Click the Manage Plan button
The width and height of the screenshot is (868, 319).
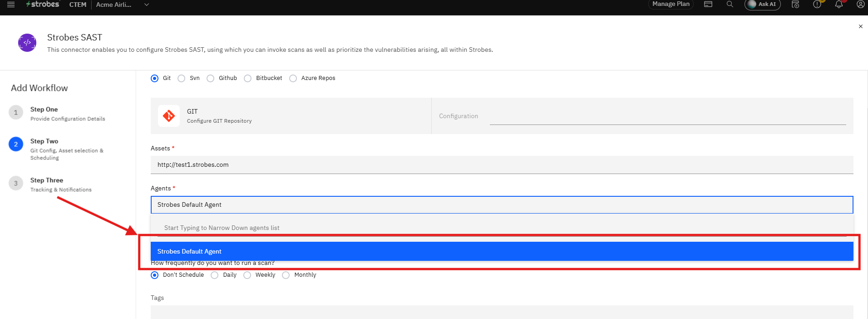(x=671, y=4)
